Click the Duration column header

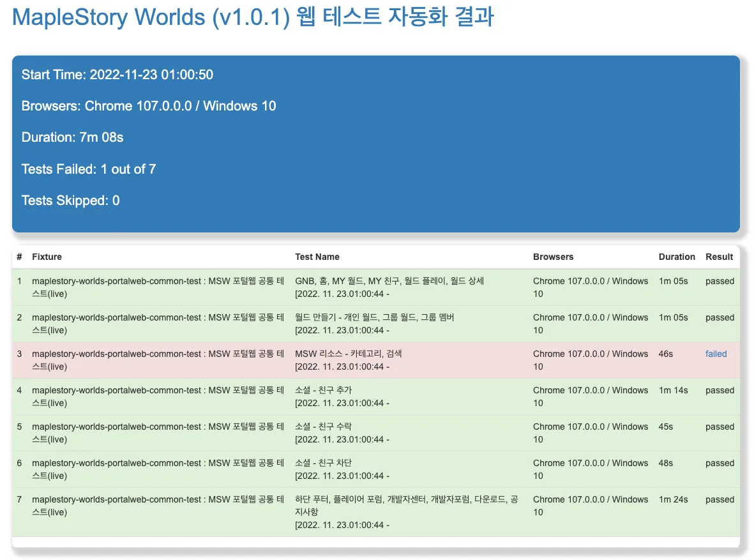coord(677,257)
